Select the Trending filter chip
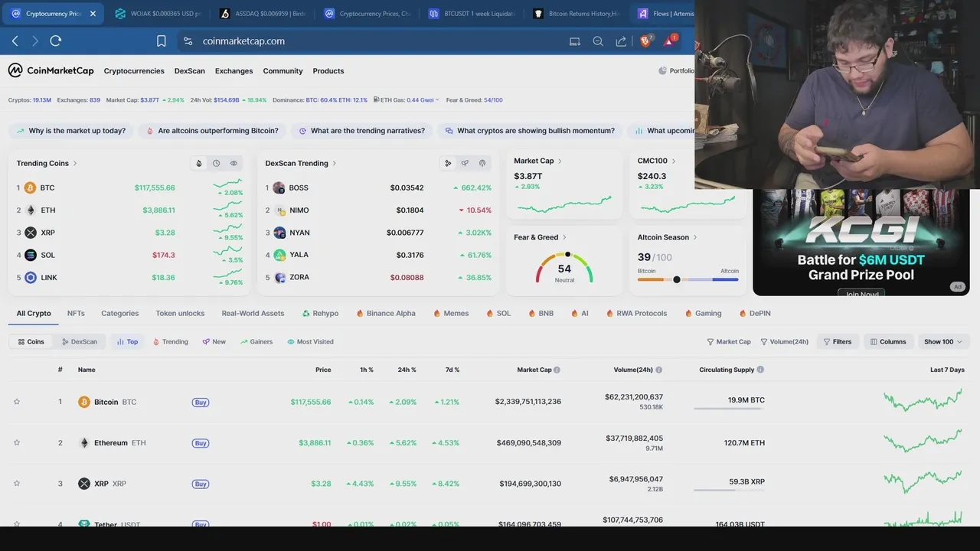The image size is (980, 551). point(170,342)
